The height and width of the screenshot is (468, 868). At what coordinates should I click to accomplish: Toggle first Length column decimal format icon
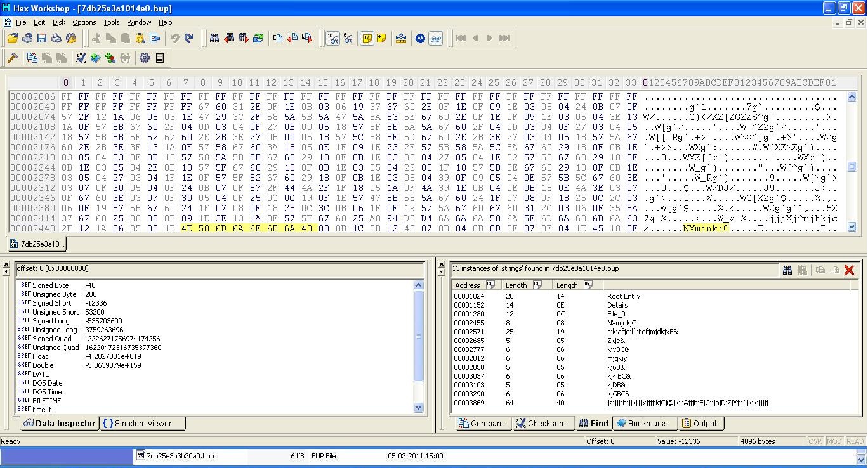537,285
